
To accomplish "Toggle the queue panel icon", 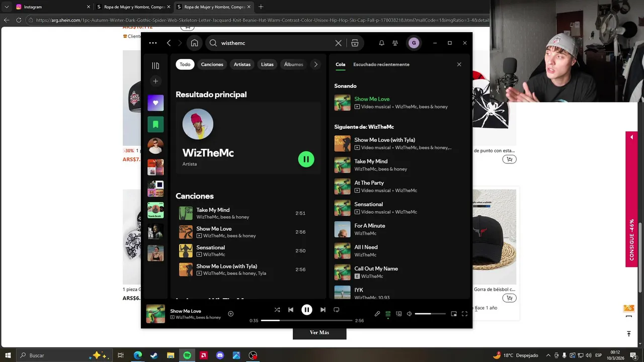I will pyautogui.click(x=388, y=314).
